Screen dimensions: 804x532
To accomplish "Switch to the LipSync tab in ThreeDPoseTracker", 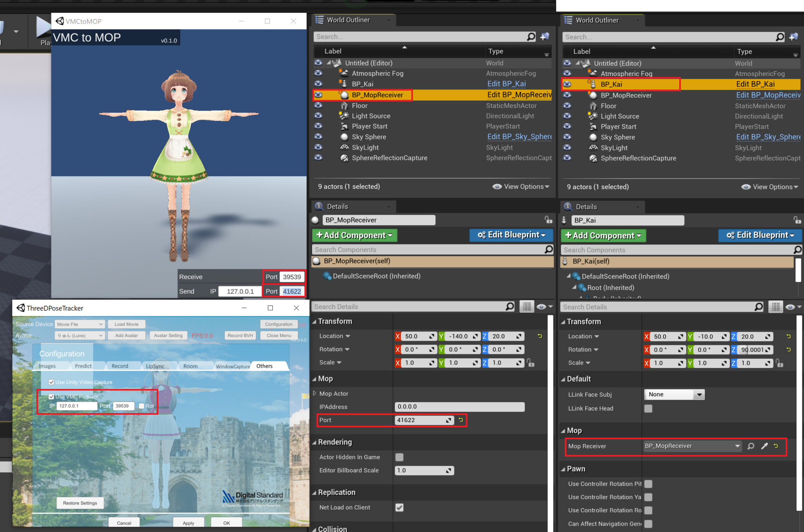I will tap(156, 366).
